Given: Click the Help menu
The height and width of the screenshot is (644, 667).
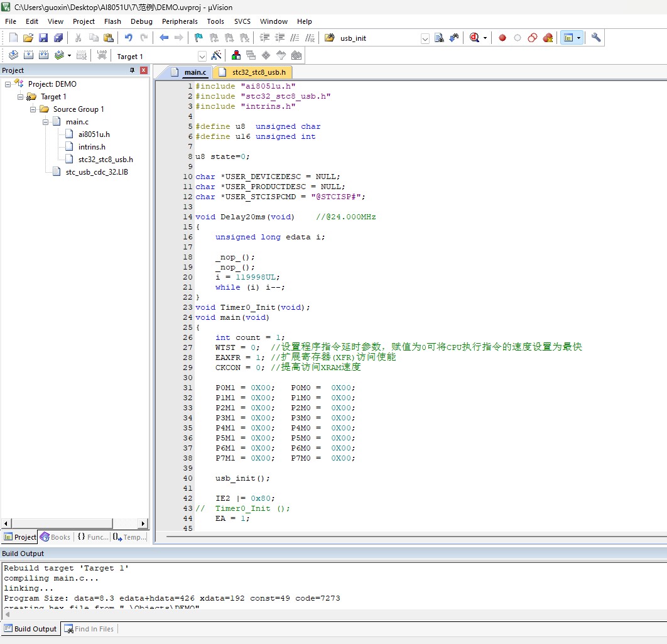Looking at the screenshot, I should (x=304, y=21).
